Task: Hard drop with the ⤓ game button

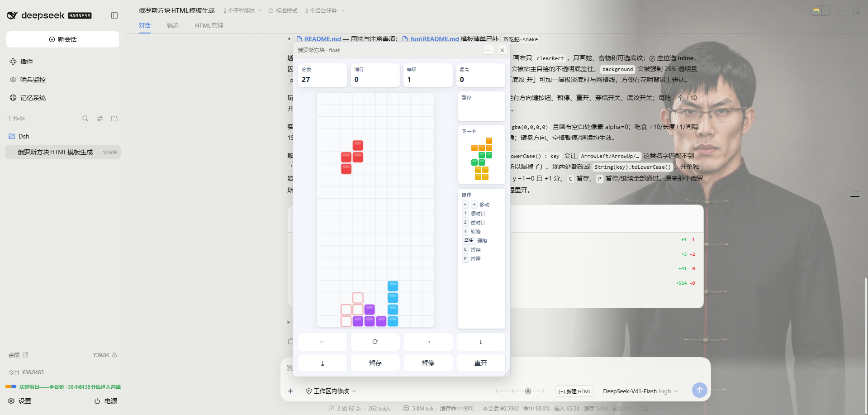Action: (323, 363)
